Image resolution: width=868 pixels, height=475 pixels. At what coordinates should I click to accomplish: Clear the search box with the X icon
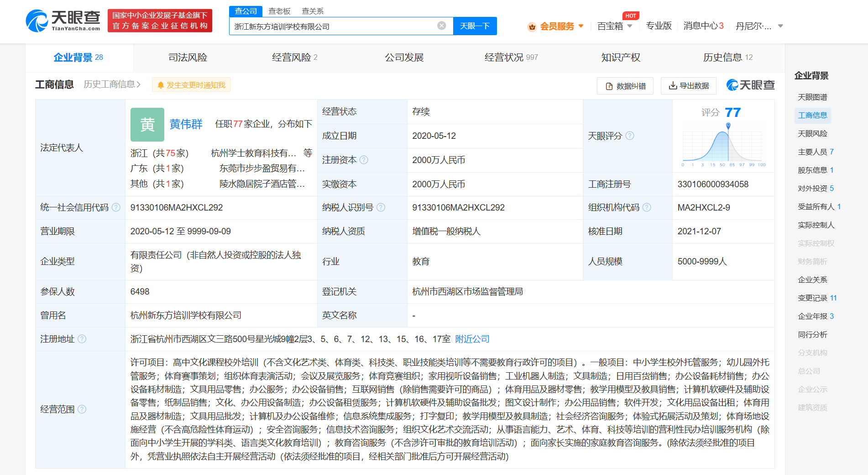441,26
